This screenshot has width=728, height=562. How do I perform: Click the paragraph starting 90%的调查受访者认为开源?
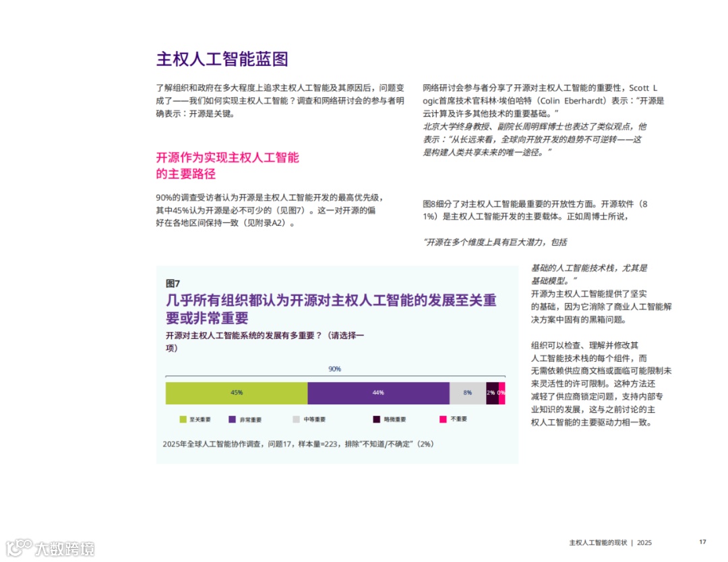coord(270,210)
